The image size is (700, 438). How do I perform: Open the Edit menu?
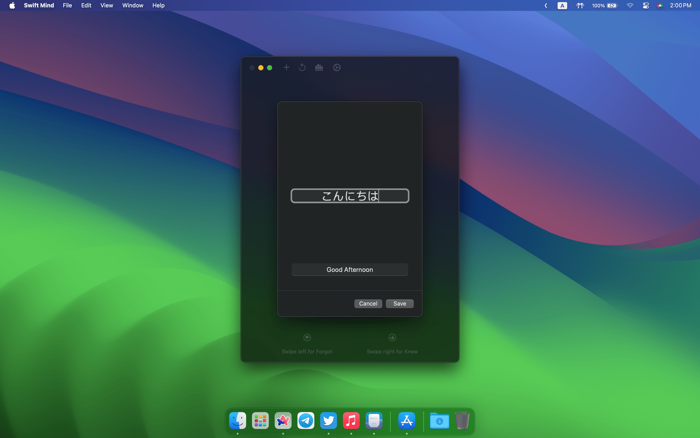pyautogui.click(x=86, y=5)
